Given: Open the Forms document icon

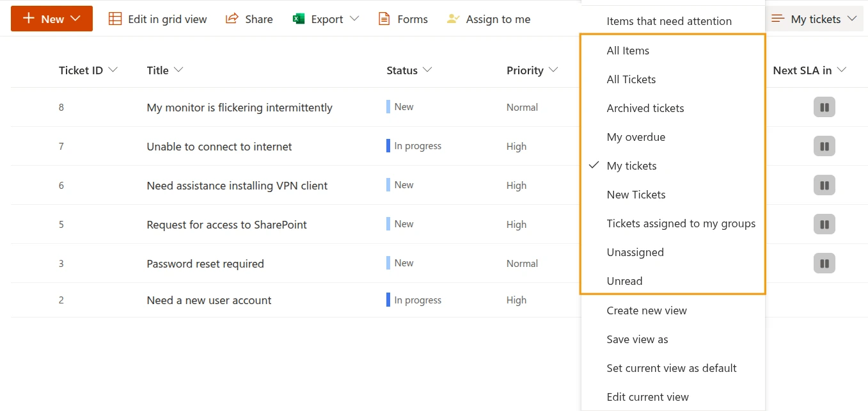Looking at the screenshot, I should click(x=384, y=19).
